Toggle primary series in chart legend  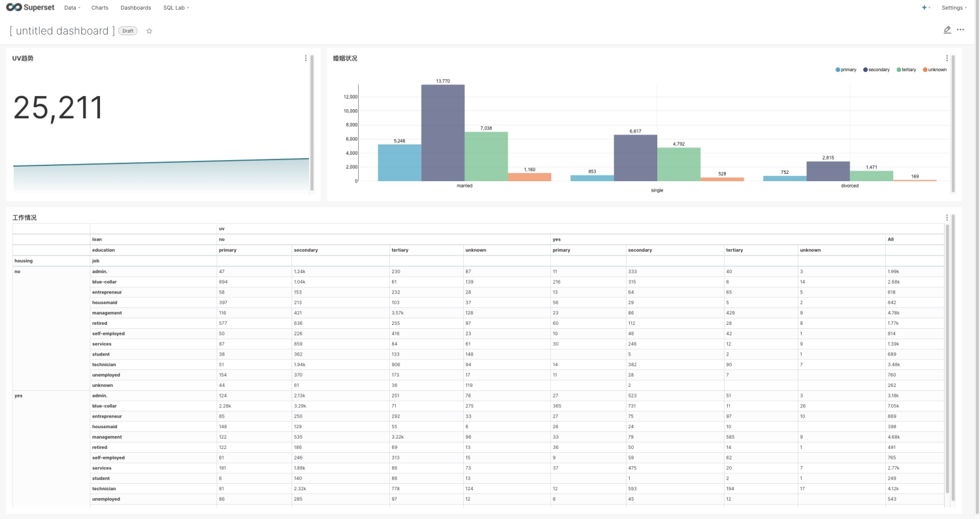tap(845, 69)
